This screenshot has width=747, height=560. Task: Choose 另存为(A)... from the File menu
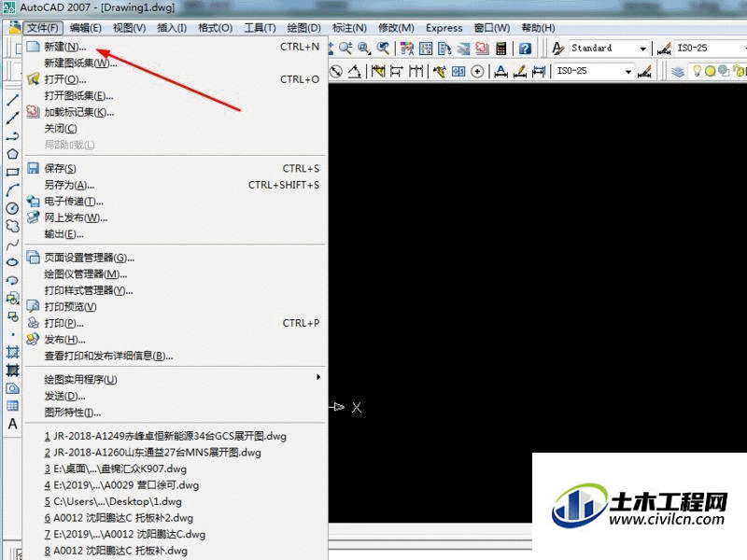176,185
